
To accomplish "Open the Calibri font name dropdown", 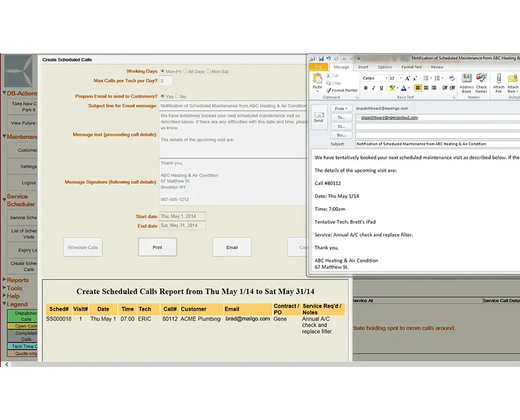I will tap(386, 78).
